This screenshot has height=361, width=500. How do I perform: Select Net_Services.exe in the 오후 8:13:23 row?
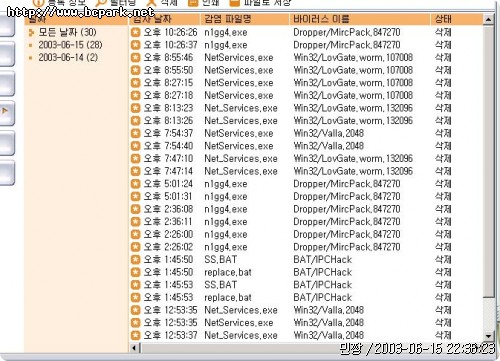(241, 108)
